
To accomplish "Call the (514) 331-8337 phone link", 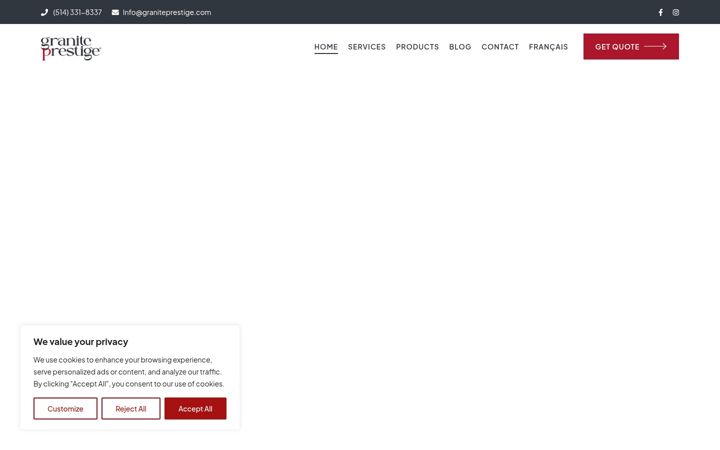I will [x=77, y=12].
